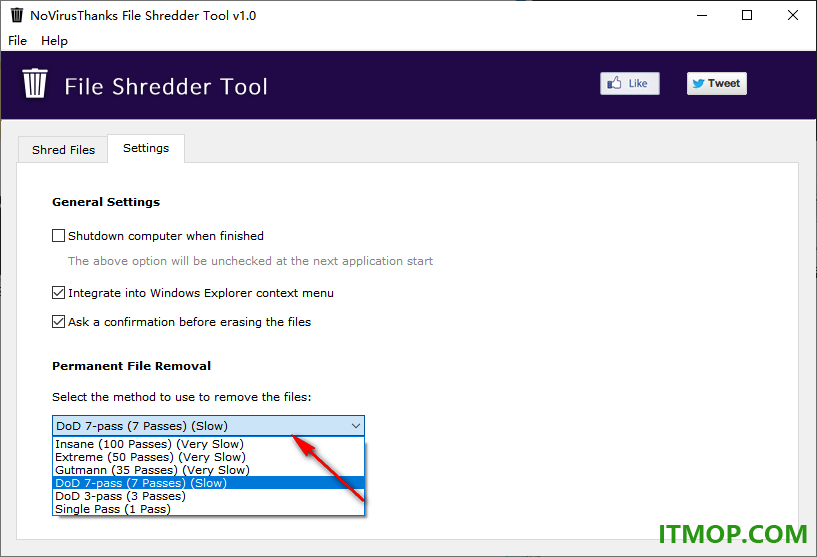
Task: Click the greyed 'above option will be unchecked' note
Action: tap(250, 261)
